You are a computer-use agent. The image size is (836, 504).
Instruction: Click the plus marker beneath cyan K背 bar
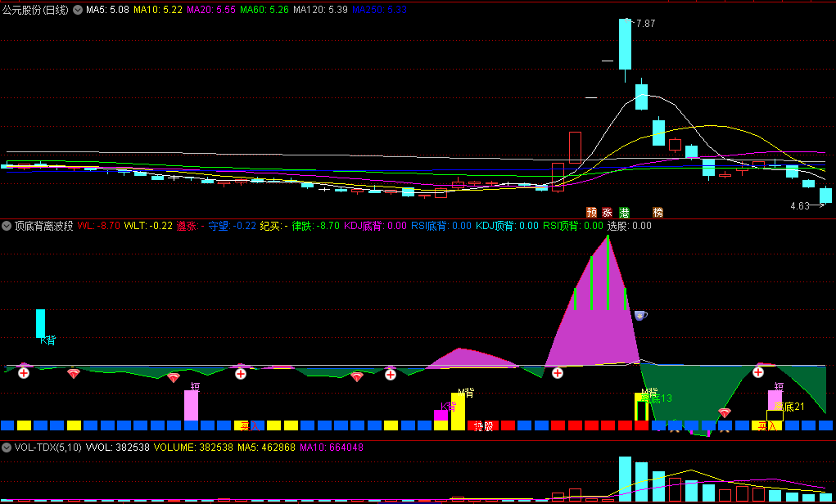pos(24,373)
